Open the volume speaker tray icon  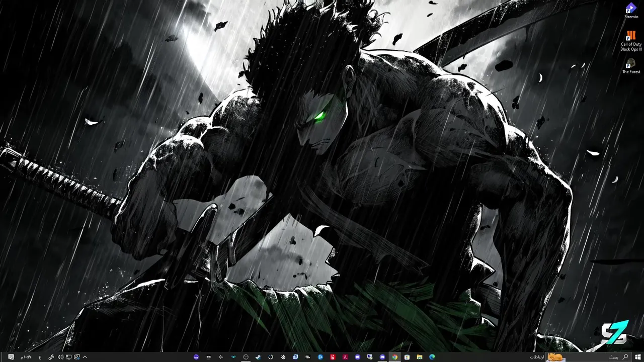[x=60, y=357]
